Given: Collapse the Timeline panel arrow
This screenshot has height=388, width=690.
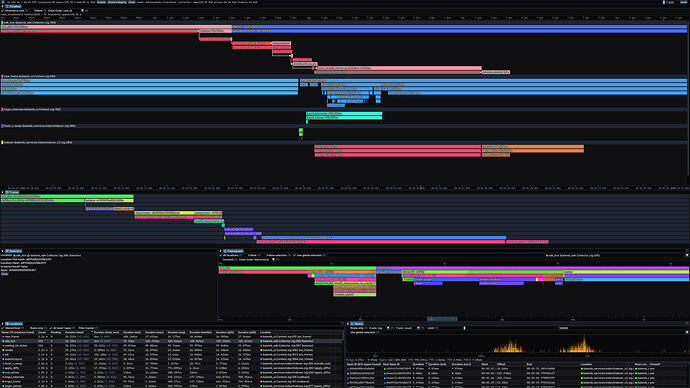Looking at the screenshot, I should pos(2,6).
